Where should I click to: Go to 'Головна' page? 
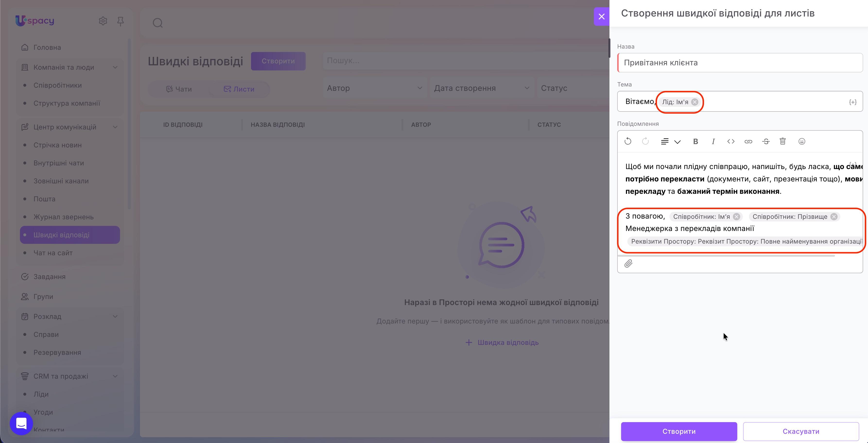click(x=47, y=47)
